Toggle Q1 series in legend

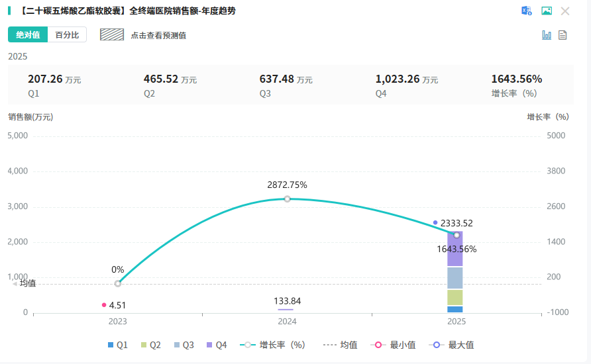tap(117, 345)
